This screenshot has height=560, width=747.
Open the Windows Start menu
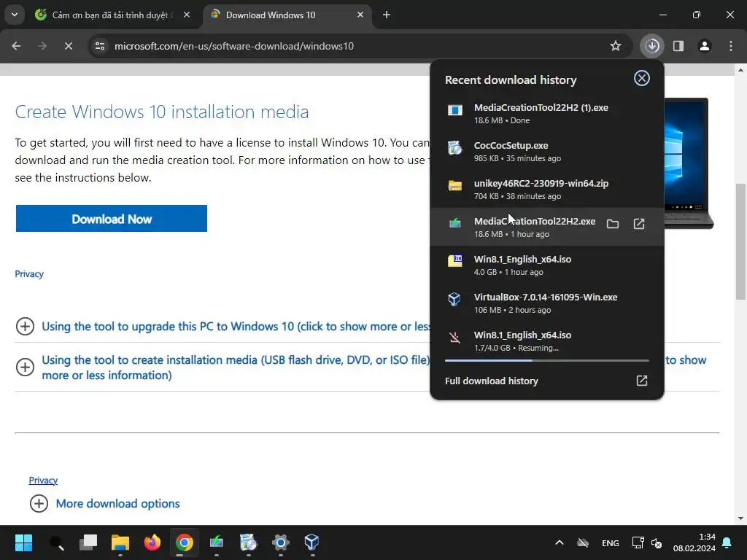point(23,542)
